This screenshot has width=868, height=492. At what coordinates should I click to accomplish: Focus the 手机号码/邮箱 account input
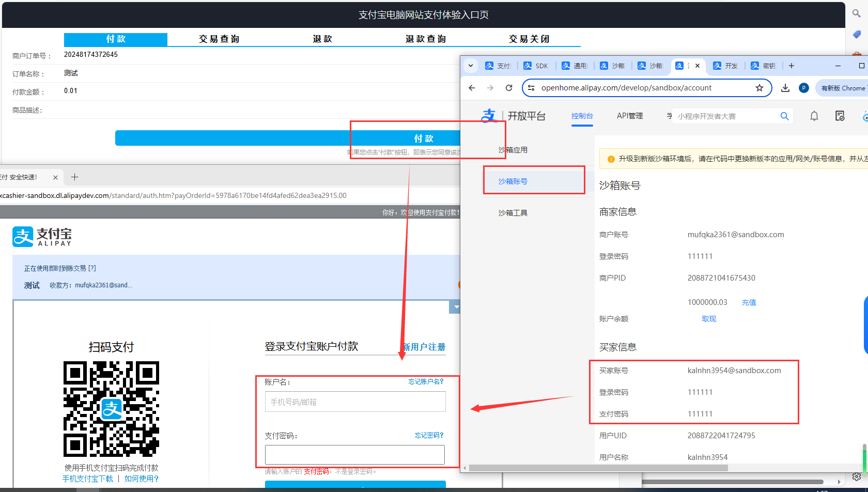355,402
